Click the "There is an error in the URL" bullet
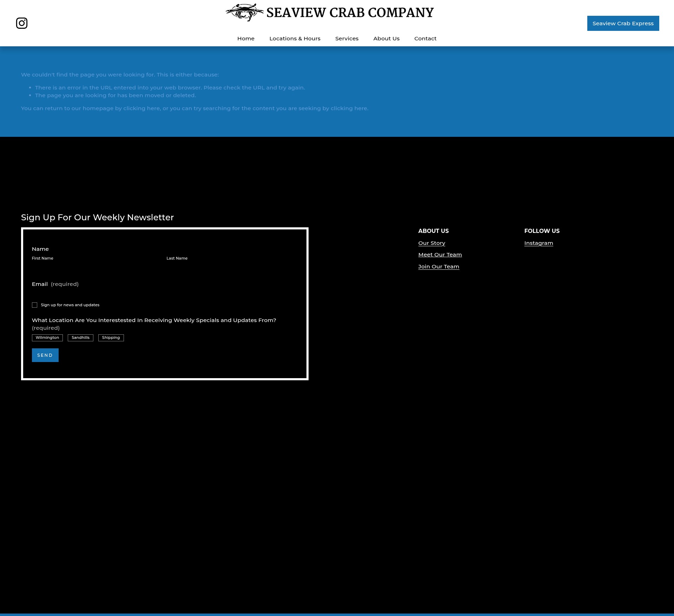The height and width of the screenshot is (616, 674). coord(170,88)
